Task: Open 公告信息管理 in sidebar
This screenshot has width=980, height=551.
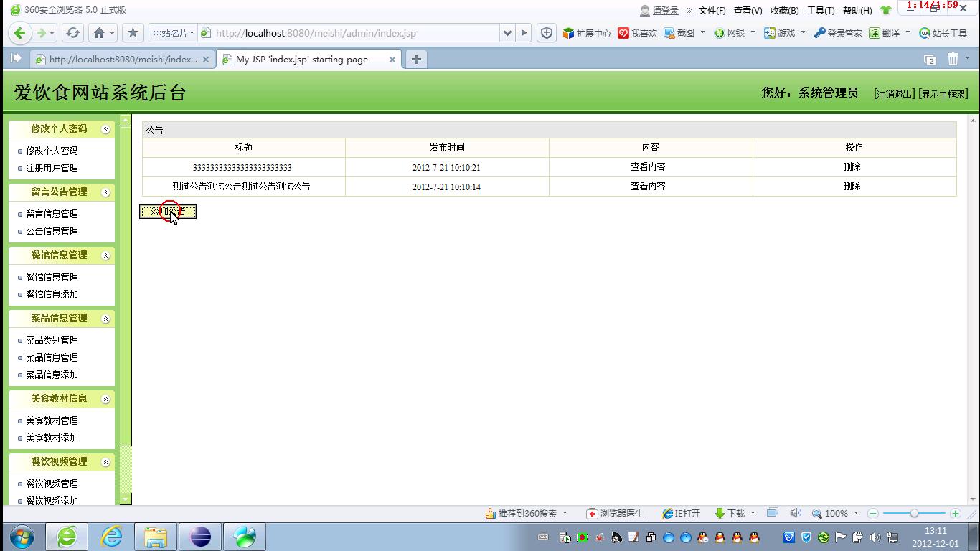Action: 52,231
